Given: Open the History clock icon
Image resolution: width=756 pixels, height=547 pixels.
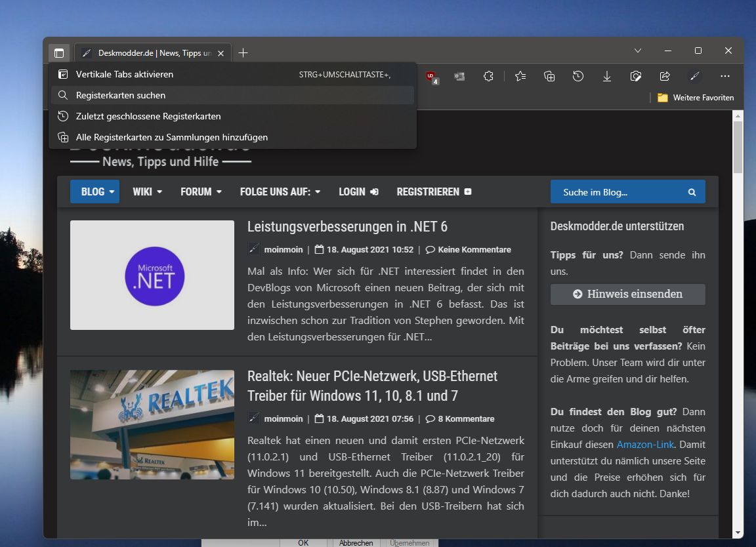Looking at the screenshot, I should [x=578, y=76].
